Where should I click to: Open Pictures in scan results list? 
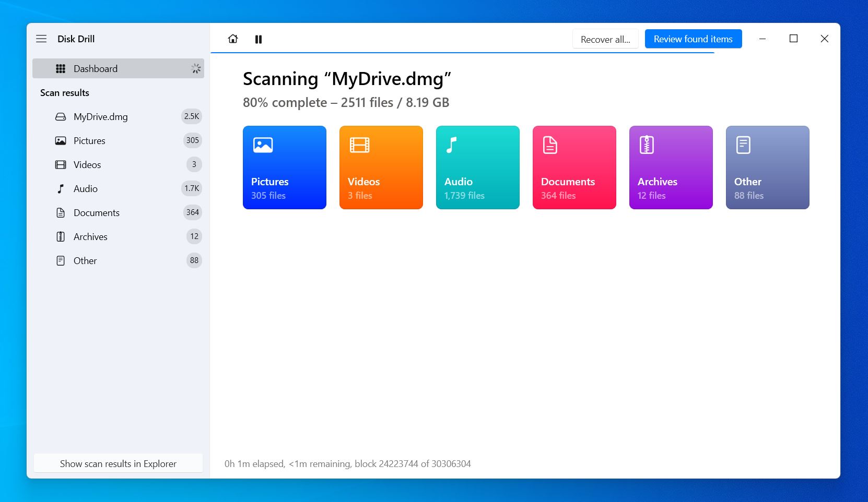pyautogui.click(x=118, y=141)
